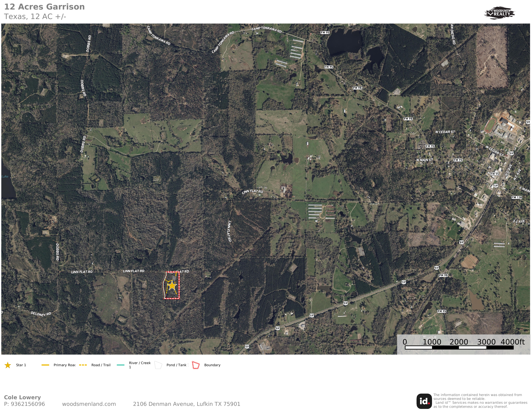
Task: Click the red Boundary legend icon
Action: (x=196, y=365)
